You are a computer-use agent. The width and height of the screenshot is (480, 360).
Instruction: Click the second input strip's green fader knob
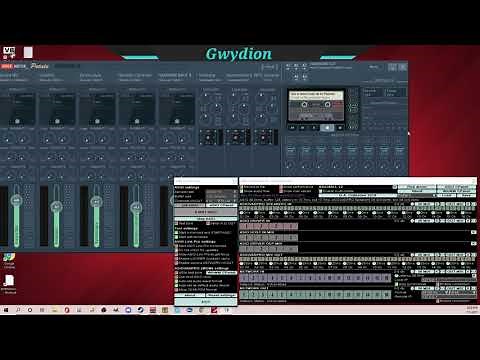point(56,207)
